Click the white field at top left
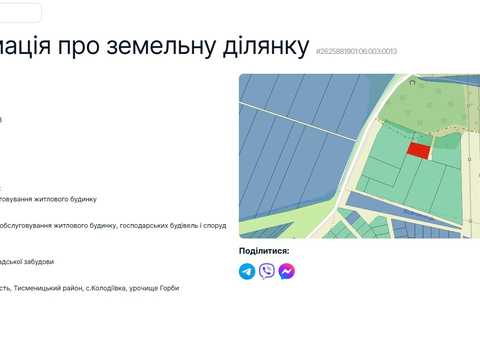 [20, 13]
